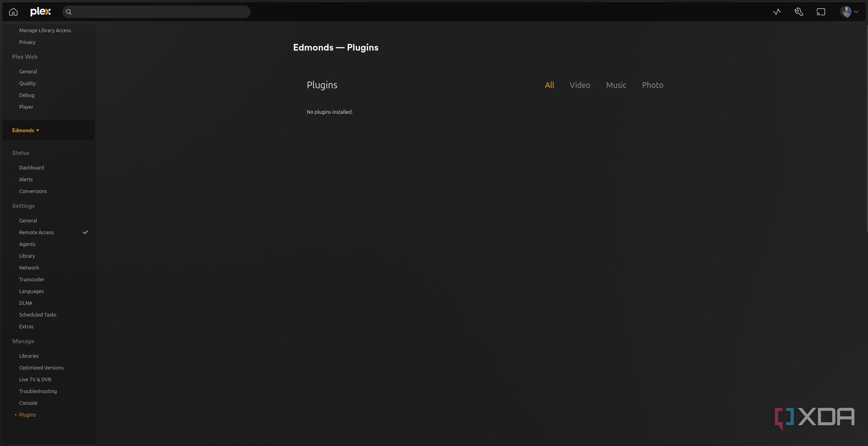
Task: Go to Plex home via house icon
Action: (13, 12)
